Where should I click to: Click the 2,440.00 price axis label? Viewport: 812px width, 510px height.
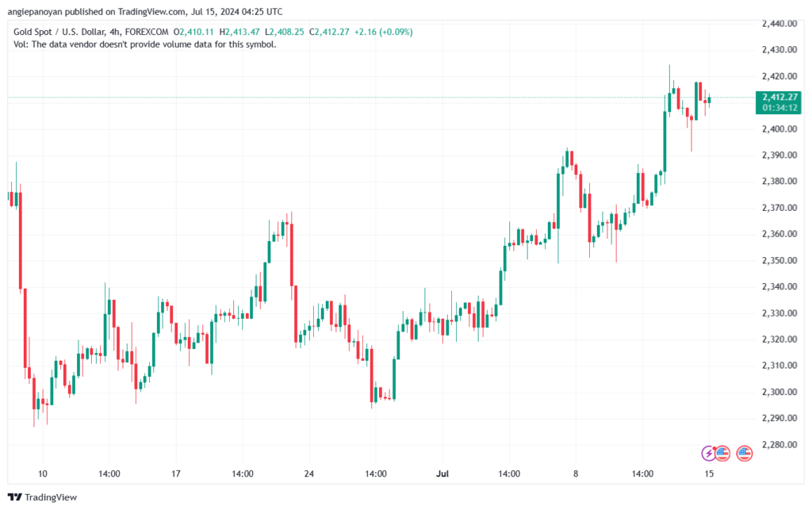[x=779, y=23]
